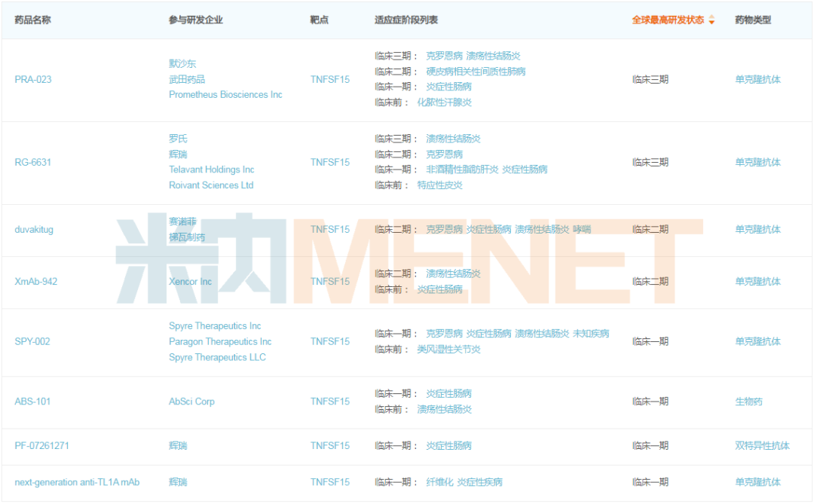Click 类风湿性关节炎 indication link
Viewport: 814px width, 504px height.
(x=448, y=350)
